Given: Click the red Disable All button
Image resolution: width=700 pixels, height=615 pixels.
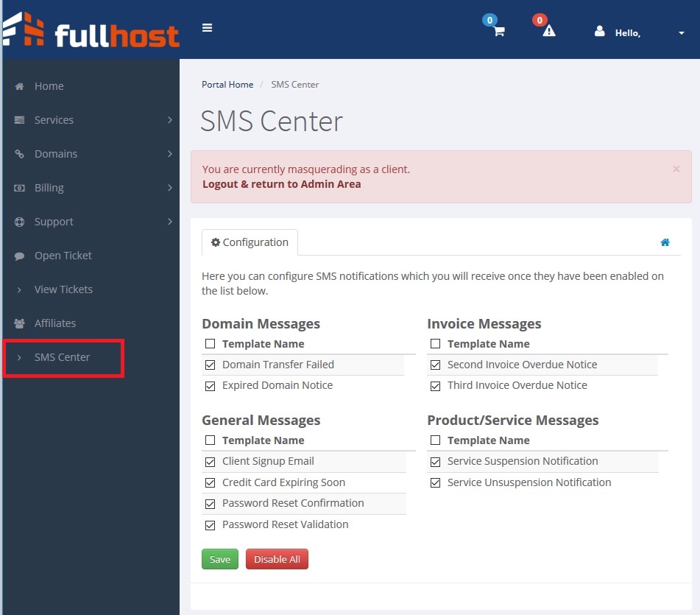Looking at the screenshot, I should [x=277, y=559].
